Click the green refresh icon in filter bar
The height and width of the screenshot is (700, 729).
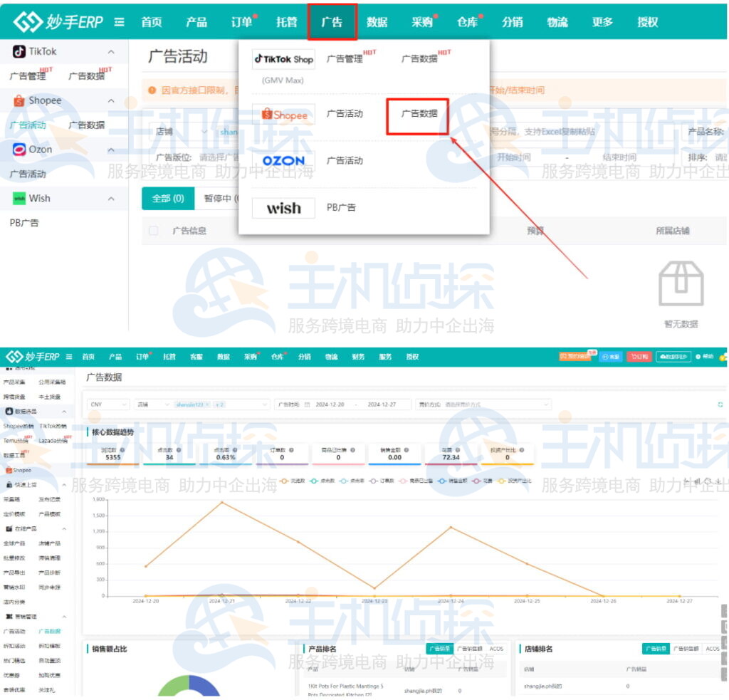click(x=720, y=404)
